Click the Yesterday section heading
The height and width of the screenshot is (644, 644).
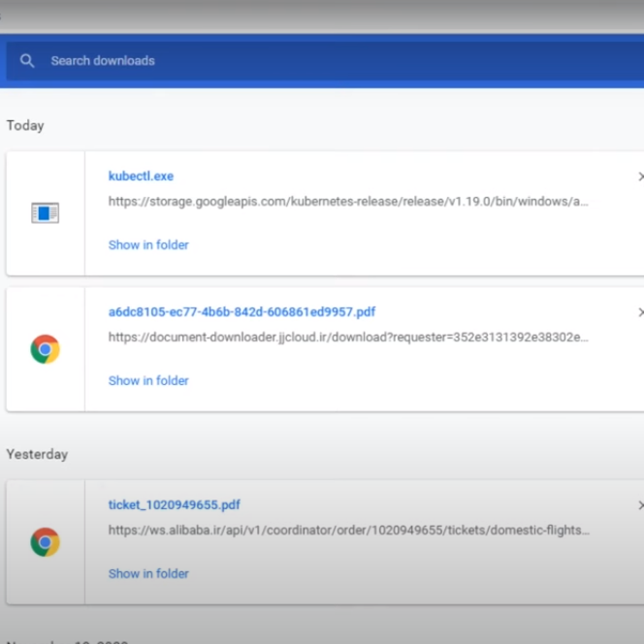[x=37, y=454]
